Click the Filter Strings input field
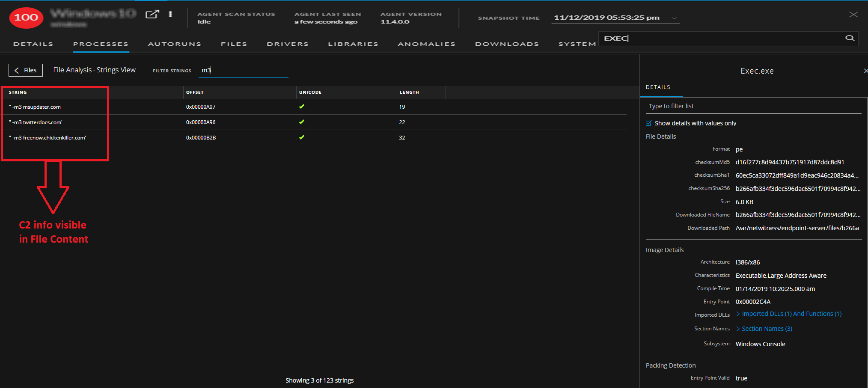This screenshot has height=389, width=868. pos(244,71)
